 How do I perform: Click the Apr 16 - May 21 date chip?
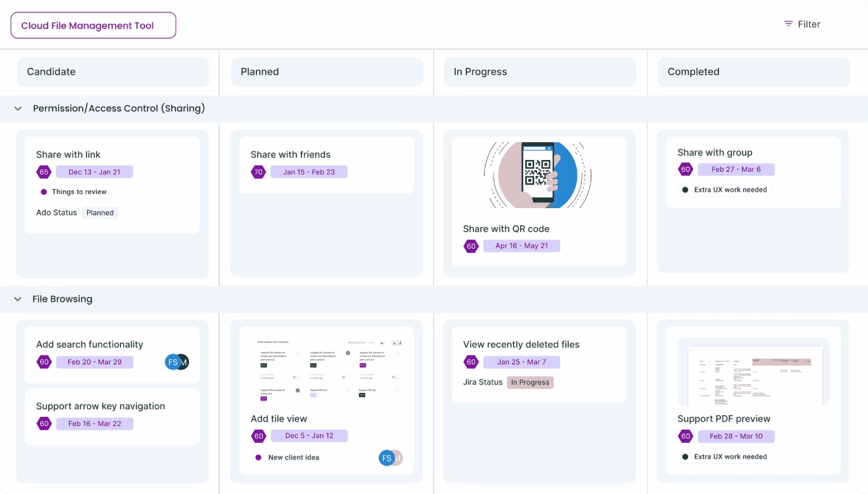coord(521,246)
